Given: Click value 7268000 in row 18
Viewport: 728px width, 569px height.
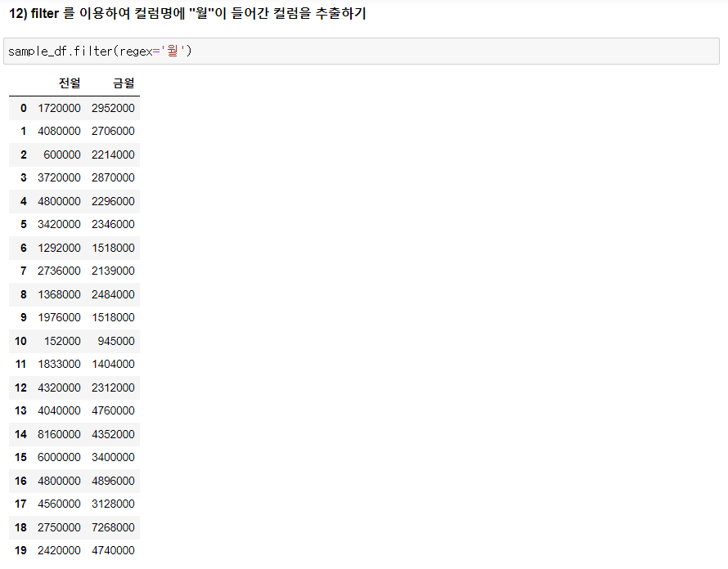Looking at the screenshot, I should (113, 527).
